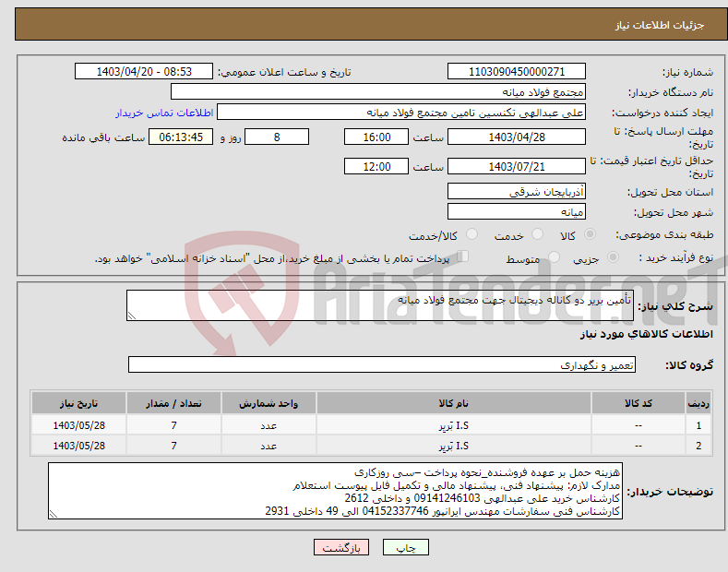Select the خدمت radio button

click(537, 234)
